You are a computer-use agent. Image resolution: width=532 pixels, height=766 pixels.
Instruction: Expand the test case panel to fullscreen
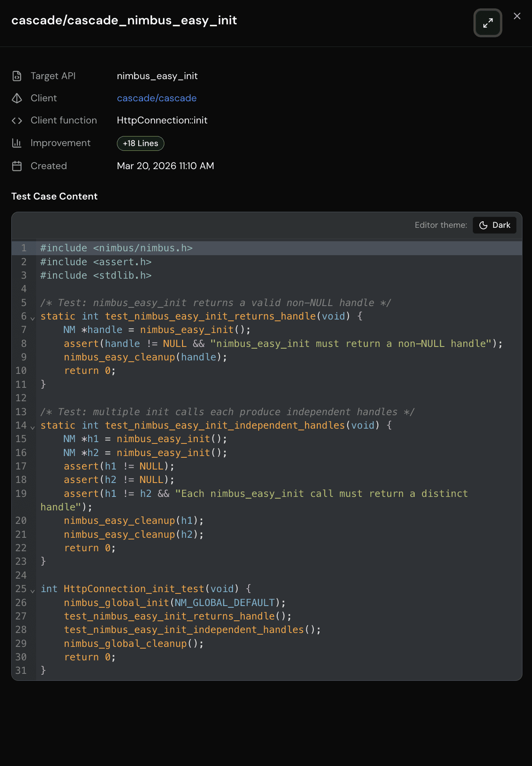click(x=488, y=23)
